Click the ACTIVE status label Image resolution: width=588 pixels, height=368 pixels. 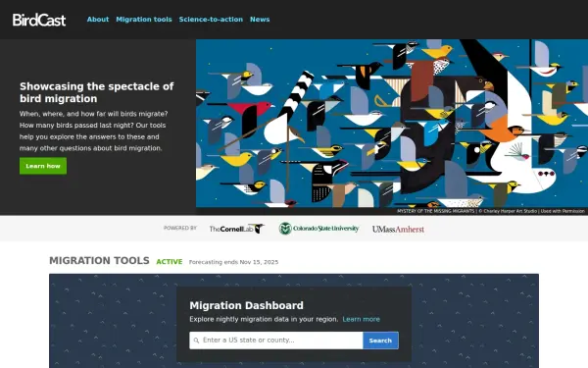[x=170, y=262]
